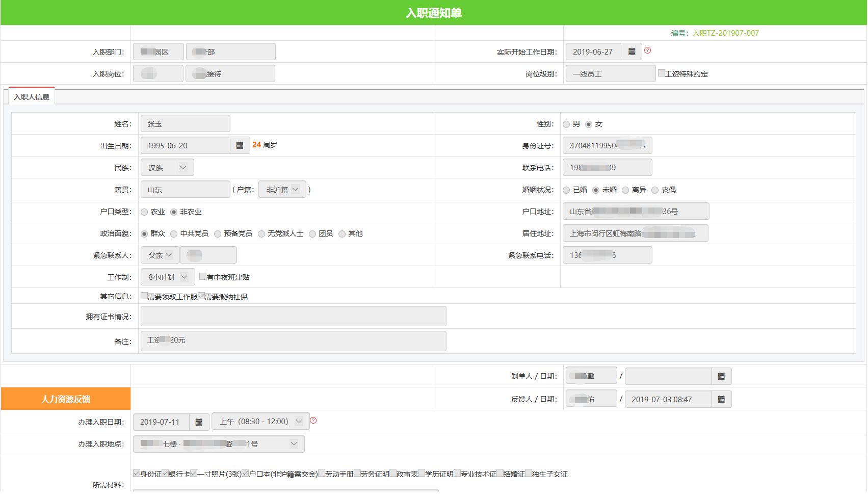Viewport: 868px width, 496px height.
Task: Check 需要领取工作服 option
Action: 144,296
